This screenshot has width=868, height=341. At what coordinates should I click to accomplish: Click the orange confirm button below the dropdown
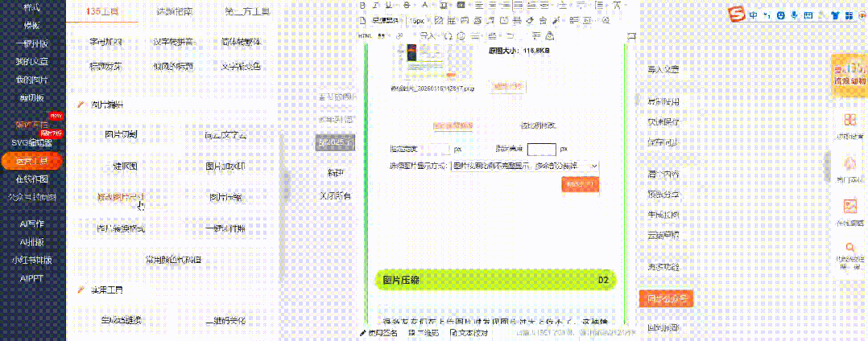click(580, 184)
